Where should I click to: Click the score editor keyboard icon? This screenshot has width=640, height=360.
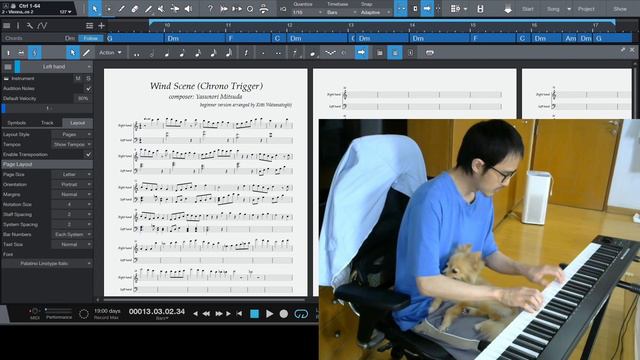click(x=429, y=53)
